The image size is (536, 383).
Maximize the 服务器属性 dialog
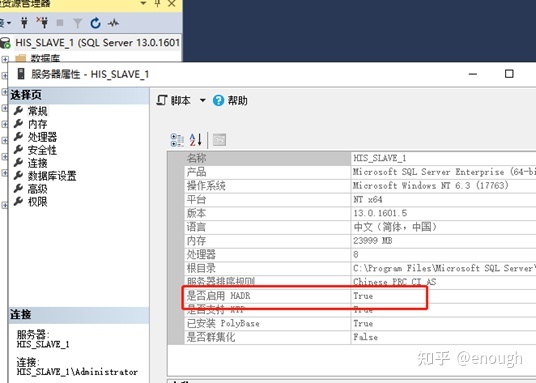509,74
